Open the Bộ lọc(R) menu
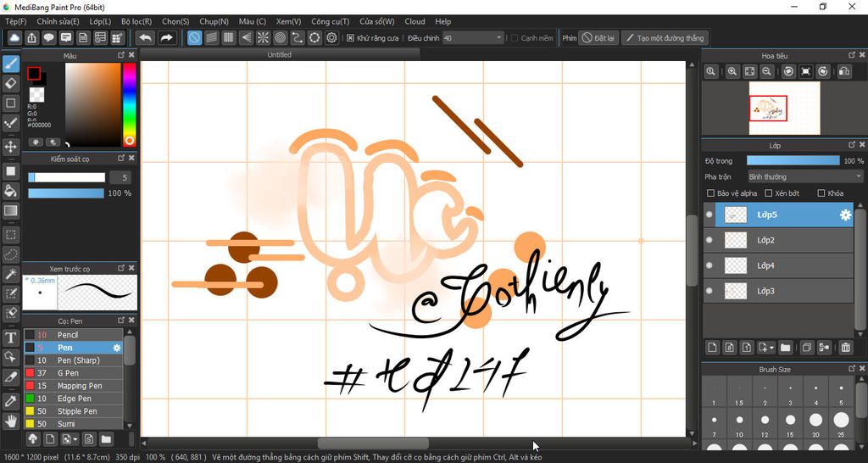The width and height of the screenshot is (868, 463). (136, 21)
